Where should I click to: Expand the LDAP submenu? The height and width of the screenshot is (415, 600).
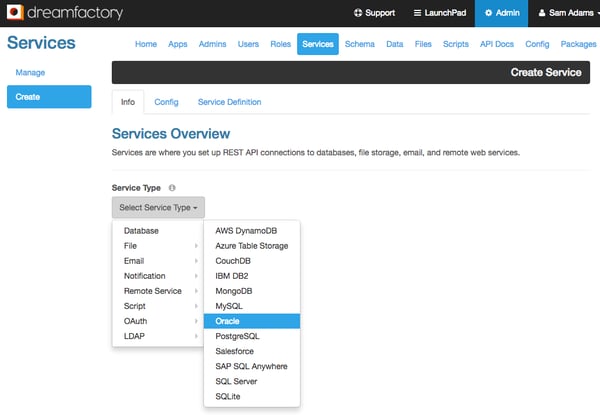[x=158, y=336]
